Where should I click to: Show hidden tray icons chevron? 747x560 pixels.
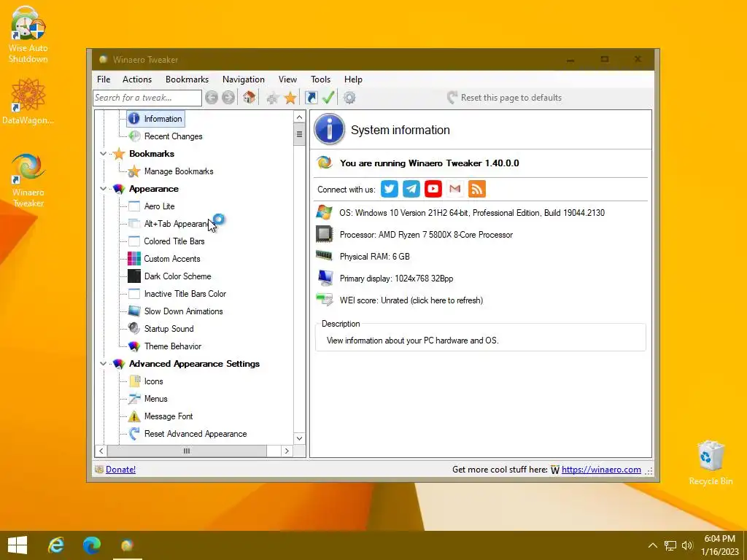point(653,545)
